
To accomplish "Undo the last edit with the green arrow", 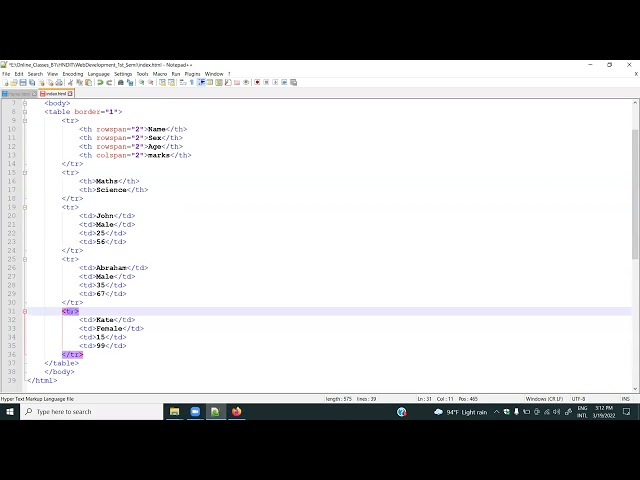I will coord(100,82).
